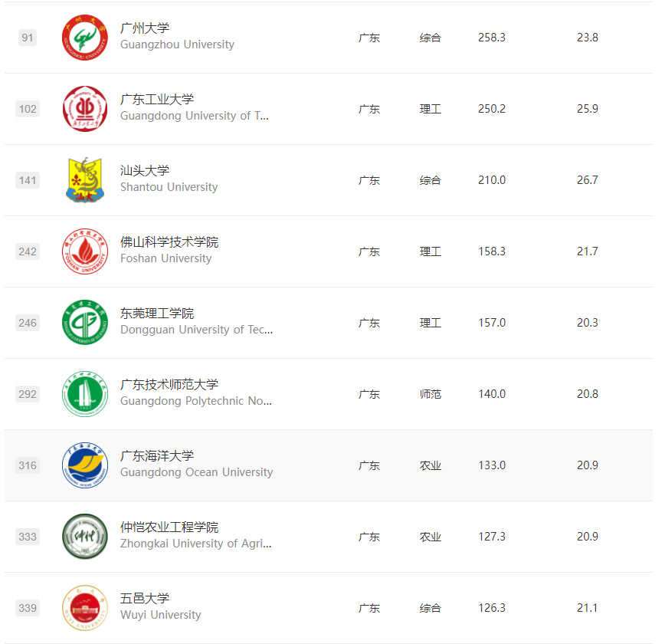Image resolution: width=665 pixels, height=644 pixels.
Task: Click the Guangdong Ocean University English name
Action: (196, 472)
